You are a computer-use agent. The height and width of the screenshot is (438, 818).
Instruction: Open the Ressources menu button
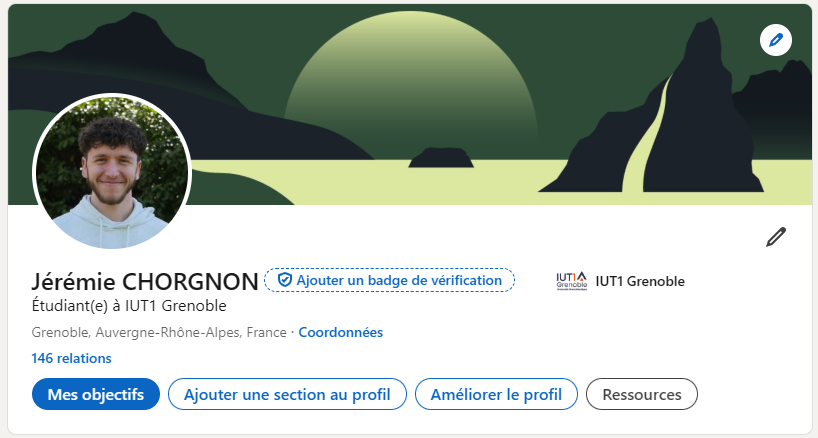pos(642,394)
